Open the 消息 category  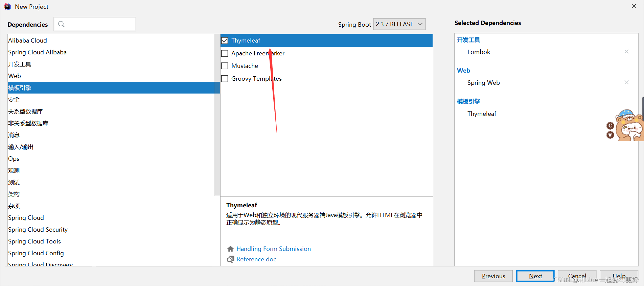tap(111, 135)
